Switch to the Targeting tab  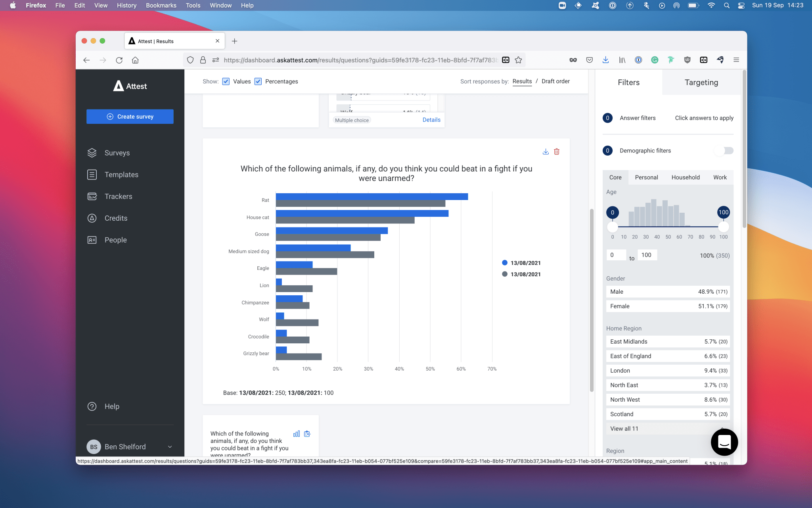pos(701,83)
